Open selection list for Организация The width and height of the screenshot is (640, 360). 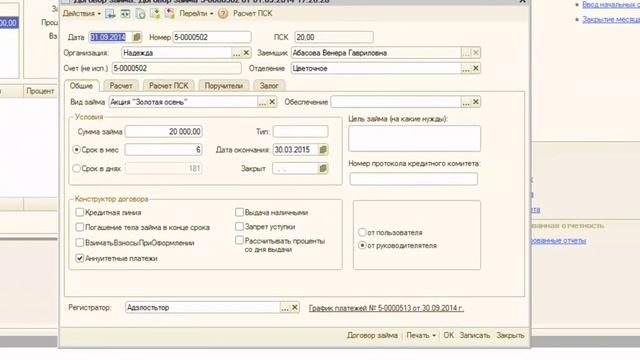(x=236, y=53)
